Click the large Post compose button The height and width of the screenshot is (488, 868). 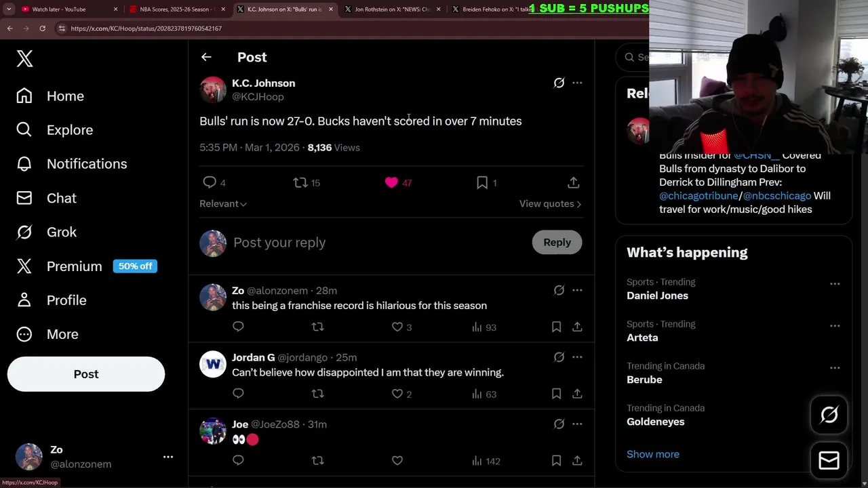click(x=86, y=374)
